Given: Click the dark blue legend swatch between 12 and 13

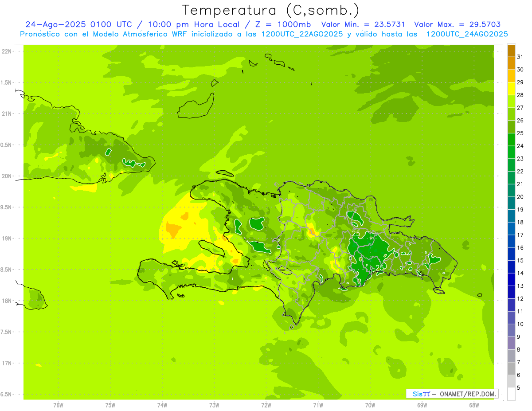Looking at the screenshot, I should [511, 292].
